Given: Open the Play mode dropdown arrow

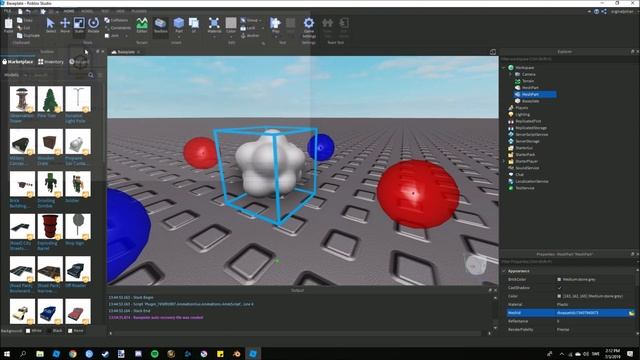Looking at the screenshot, I should [276, 36].
